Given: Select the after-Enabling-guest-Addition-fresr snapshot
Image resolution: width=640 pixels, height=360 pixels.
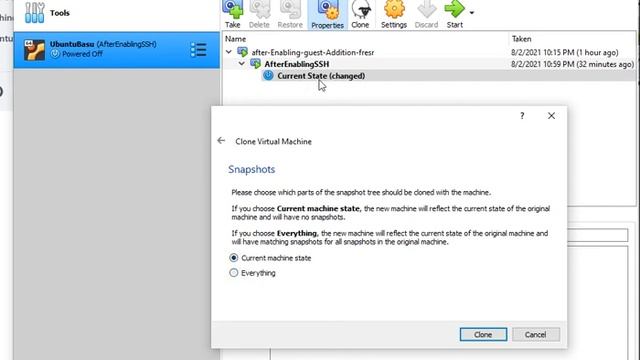Looking at the screenshot, I should tap(313, 52).
